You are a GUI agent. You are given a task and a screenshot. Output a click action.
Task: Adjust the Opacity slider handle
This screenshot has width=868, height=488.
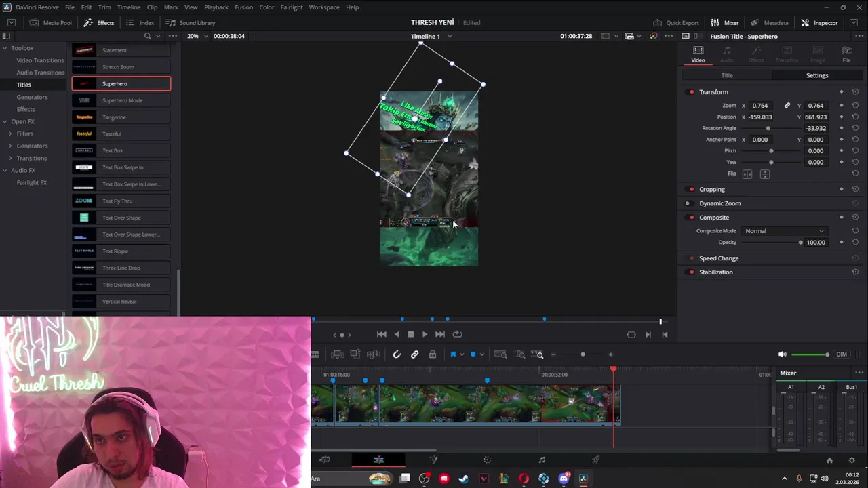(800, 243)
